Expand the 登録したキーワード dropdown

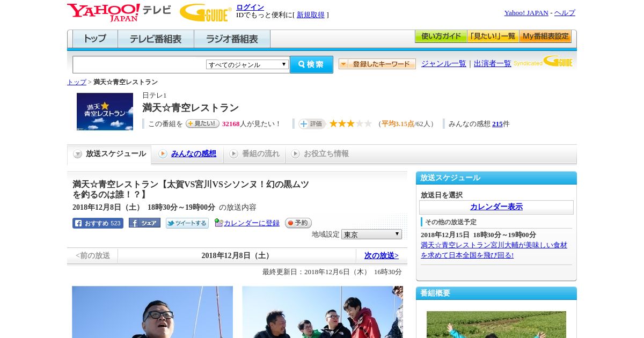[377, 64]
